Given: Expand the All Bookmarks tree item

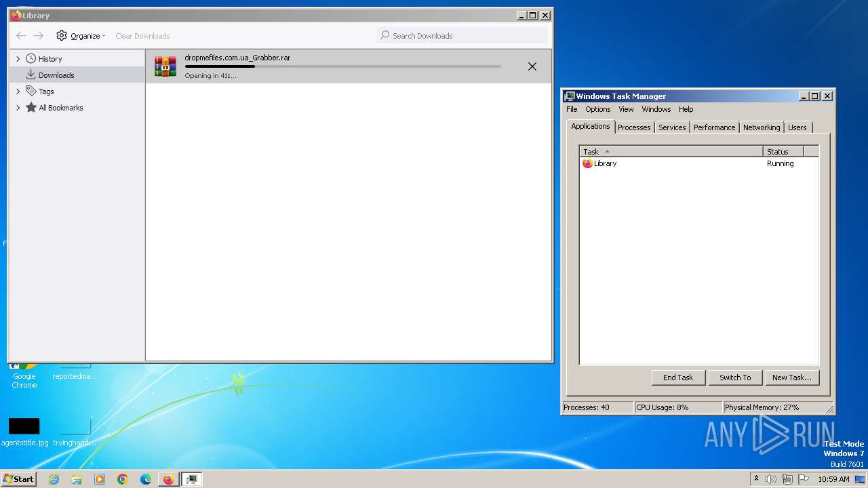Looking at the screenshot, I should tap(18, 108).
